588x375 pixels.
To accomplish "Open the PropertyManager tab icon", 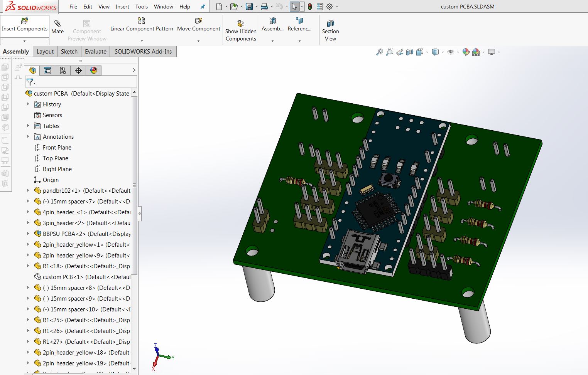I will tap(47, 71).
